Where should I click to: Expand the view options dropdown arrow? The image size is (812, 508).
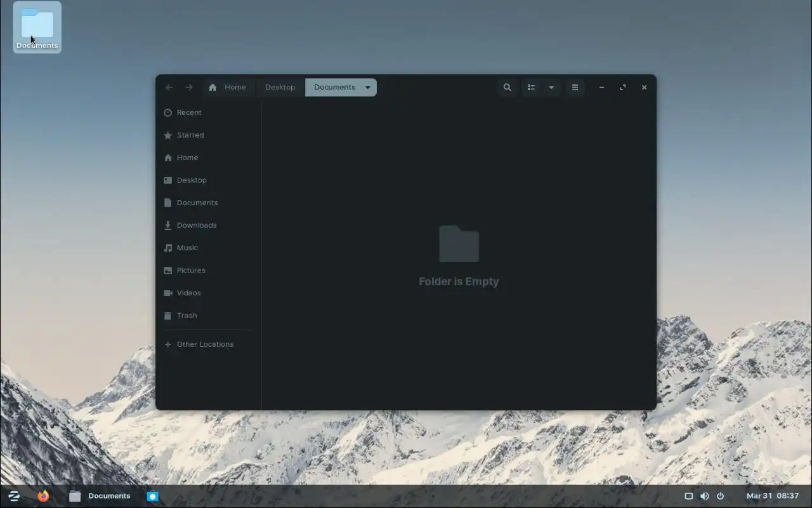click(551, 88)
